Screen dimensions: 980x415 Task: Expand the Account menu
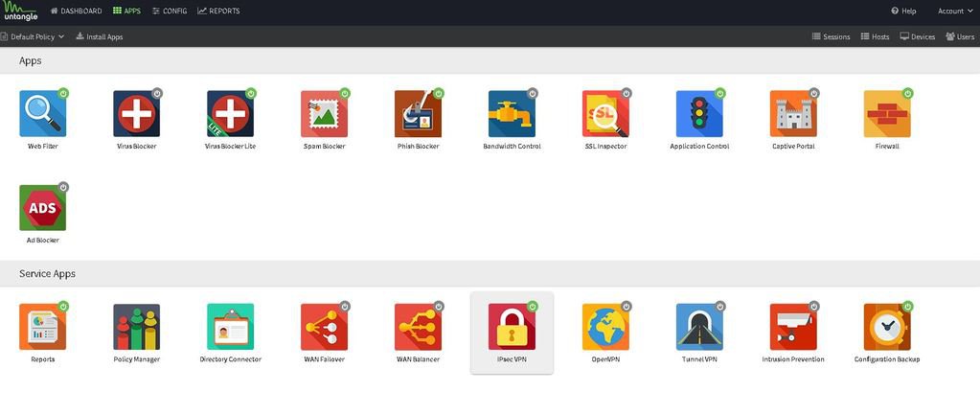click(956, 11)
